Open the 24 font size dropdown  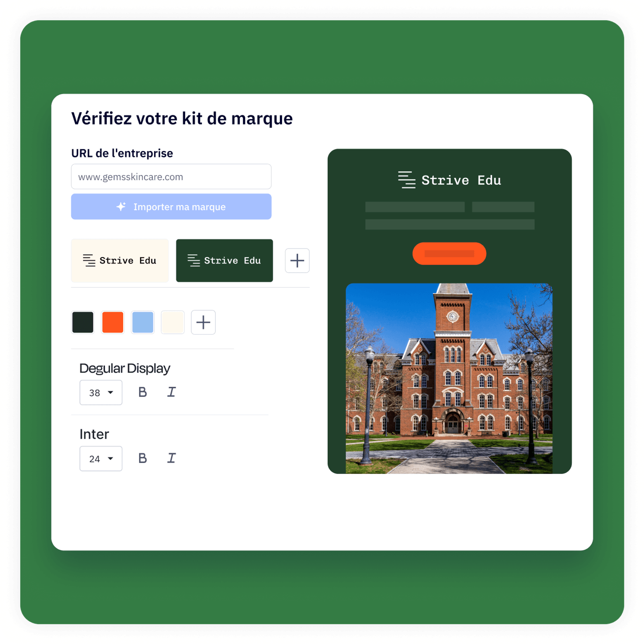101,458
